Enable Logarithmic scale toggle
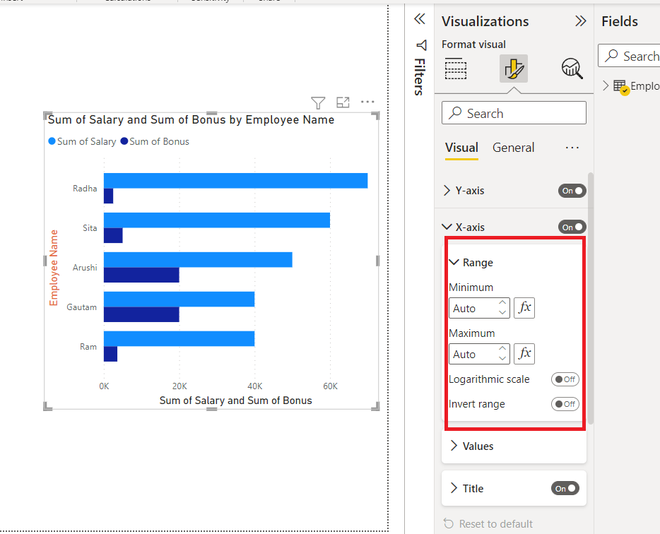The width and height of the screenshot is (660, 534). point(565,379)
